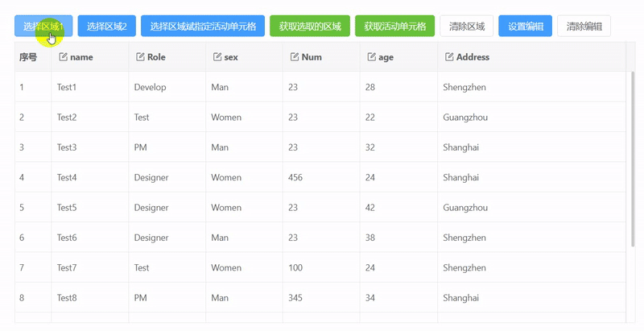Select the Test5 name cell

(x=90, y=208)
